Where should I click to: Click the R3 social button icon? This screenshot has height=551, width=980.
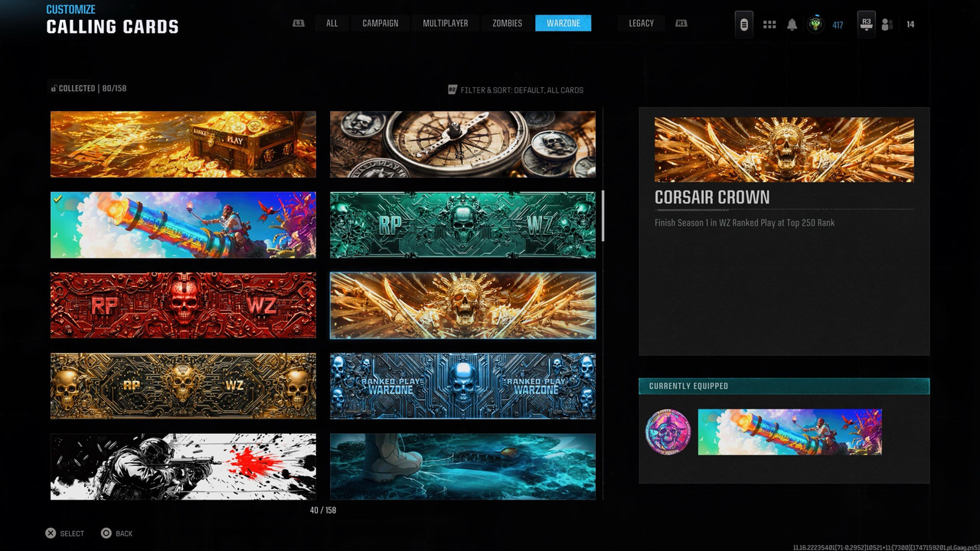[867, 24]
